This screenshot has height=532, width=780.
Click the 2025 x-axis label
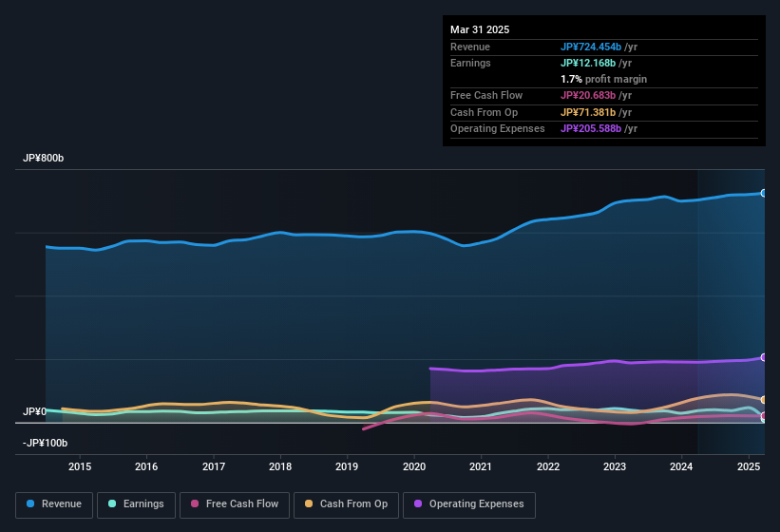pos(748,466)
